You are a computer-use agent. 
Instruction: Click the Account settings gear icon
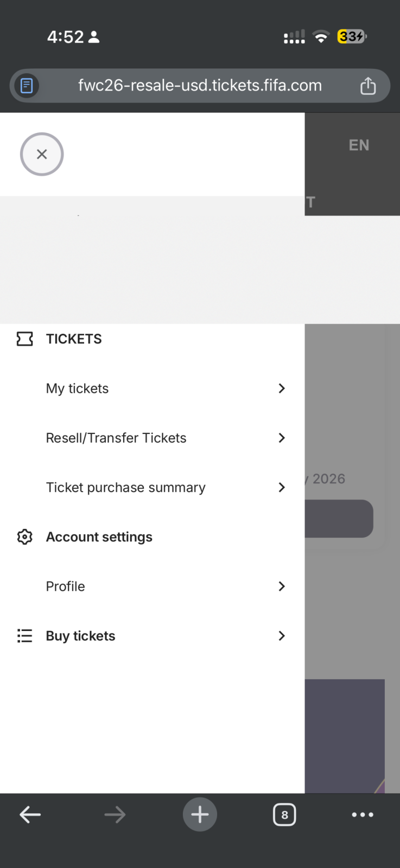click(x=25, y=537)
